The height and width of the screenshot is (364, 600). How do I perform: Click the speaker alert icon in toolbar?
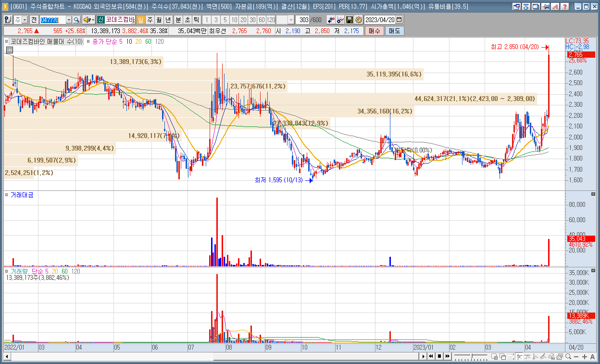coord(87,20)
